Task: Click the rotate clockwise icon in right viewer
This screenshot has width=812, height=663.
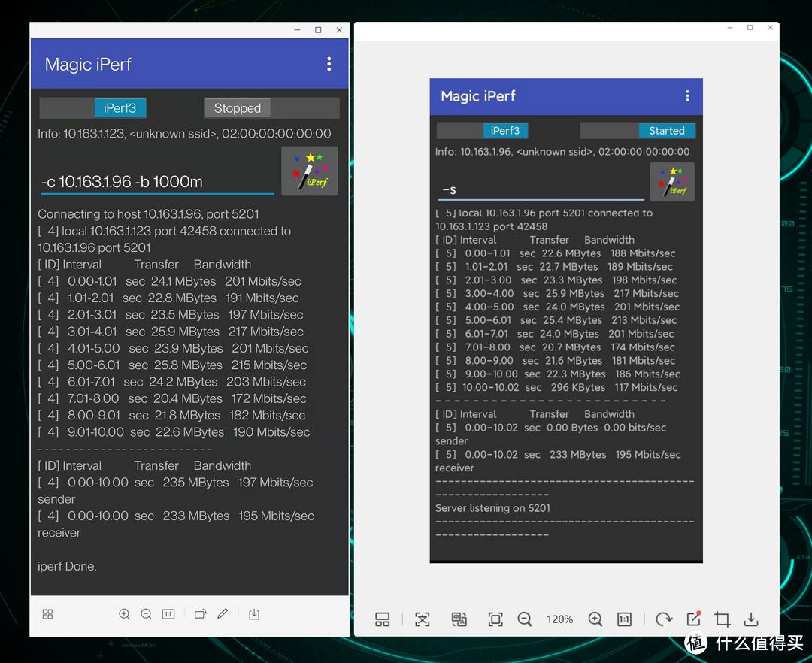Action: tap(663, 619)
